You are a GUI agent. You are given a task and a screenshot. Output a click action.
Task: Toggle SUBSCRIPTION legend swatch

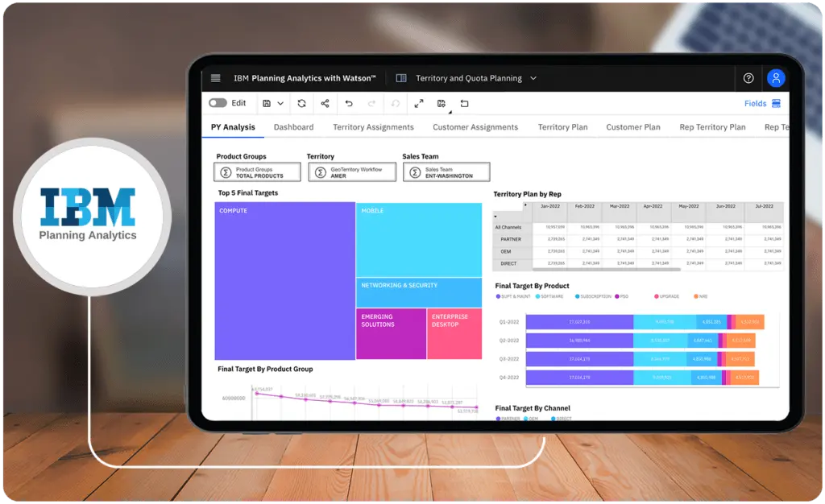pos(577,296)
